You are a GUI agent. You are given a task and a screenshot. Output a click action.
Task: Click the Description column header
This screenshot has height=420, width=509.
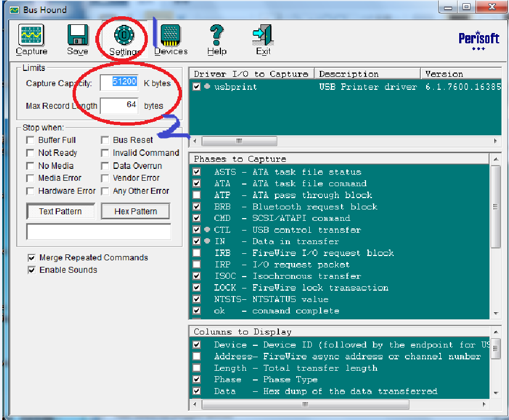pyautogui.click(x=367, y=74)
